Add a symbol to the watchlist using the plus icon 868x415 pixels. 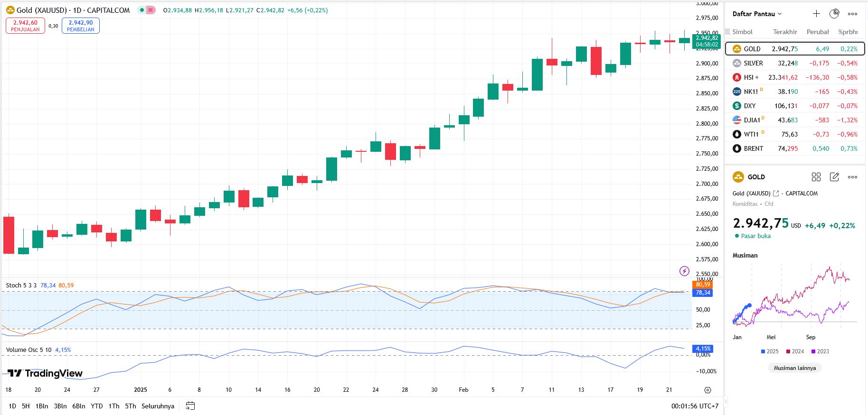(816, 14)
